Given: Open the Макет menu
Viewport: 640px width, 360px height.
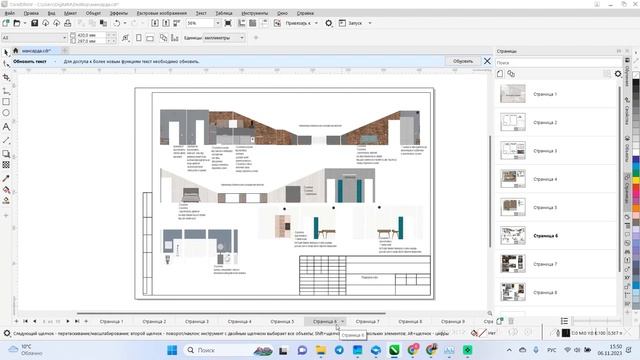Looking at the screenshot, I should (70, 13).
